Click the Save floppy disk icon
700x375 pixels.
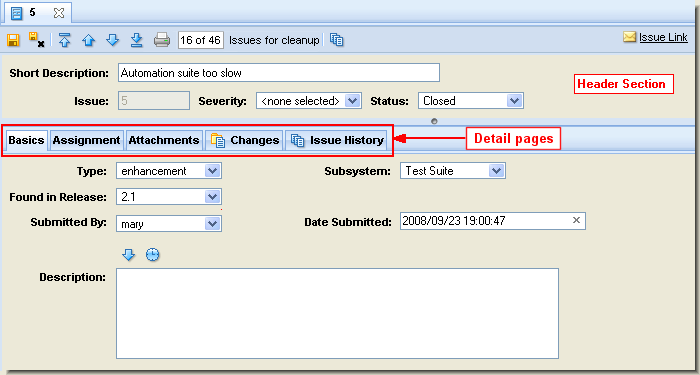tap(13, 40)
